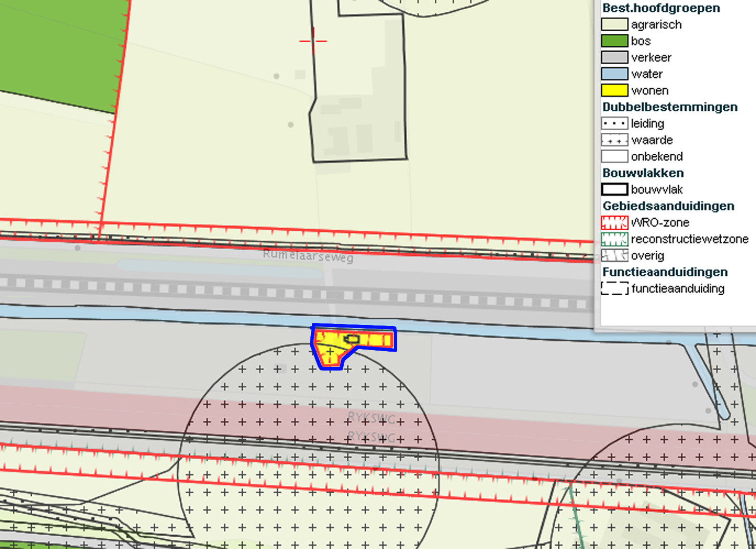
Task: Click the agrarisch legend color swatch
Action: pyautogui.click(x=614, y=24)
